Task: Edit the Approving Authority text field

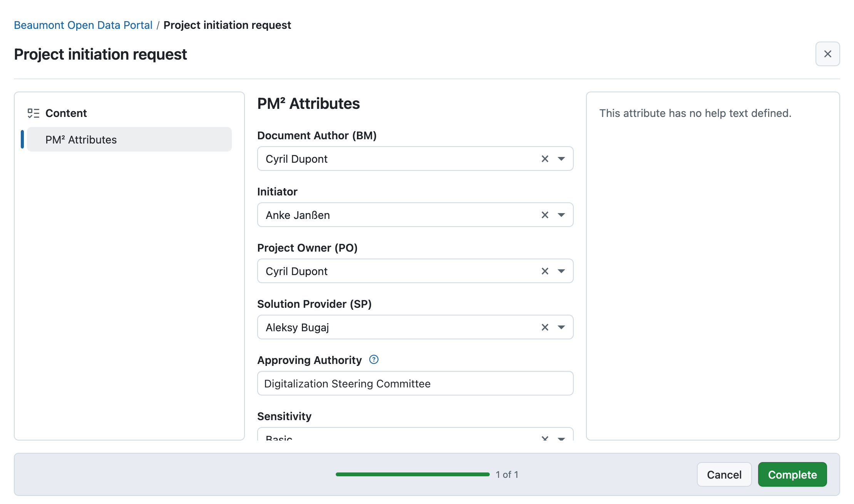Action: tap(415, 383)
